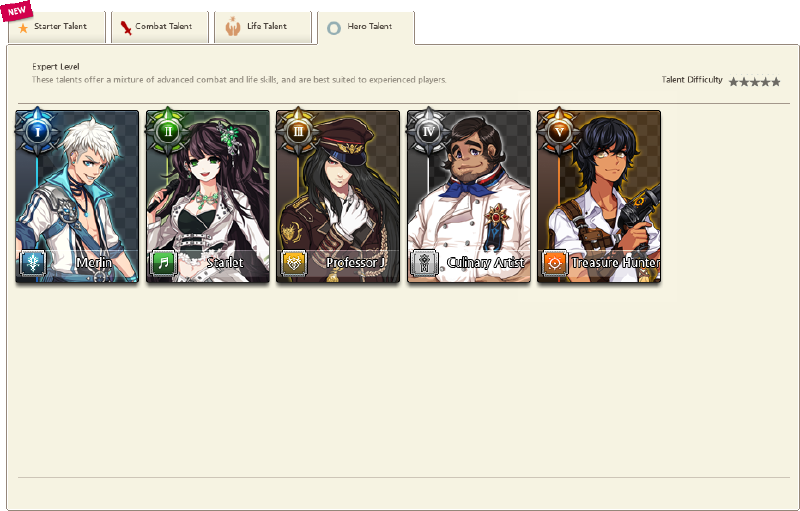800x511 pixels.
Task: Click Professor J's gold crest icon
Action: [294, 263]
